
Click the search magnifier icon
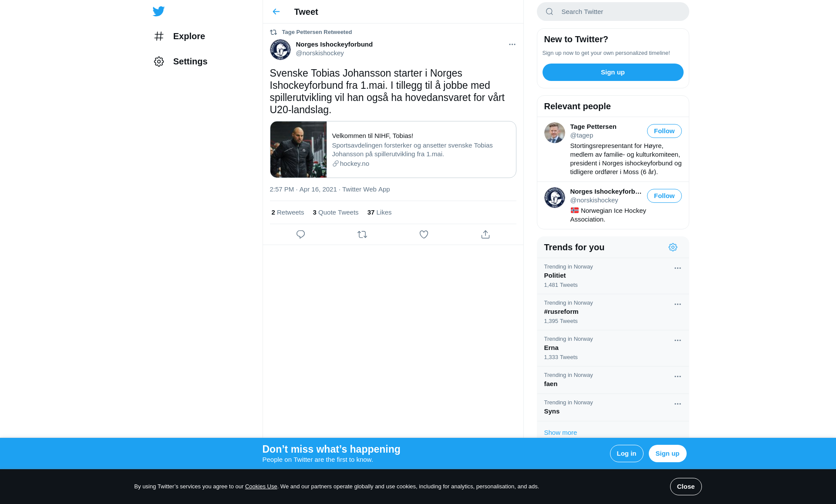[x=549, y=12]
